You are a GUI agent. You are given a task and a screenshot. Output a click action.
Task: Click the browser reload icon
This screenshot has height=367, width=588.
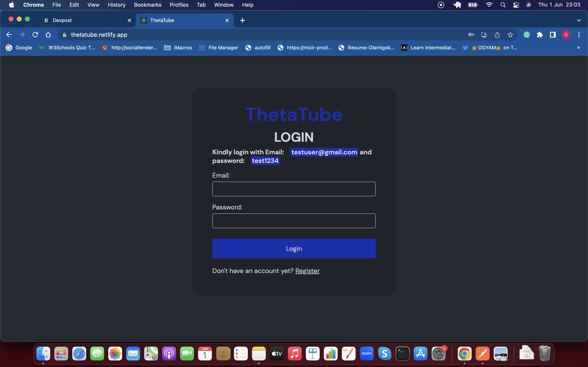35,35
